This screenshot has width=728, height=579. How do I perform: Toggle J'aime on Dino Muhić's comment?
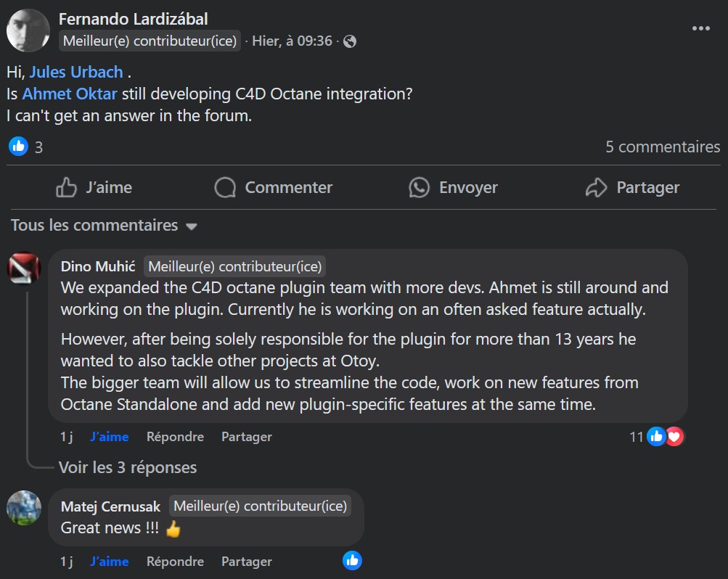coord(110,437)
